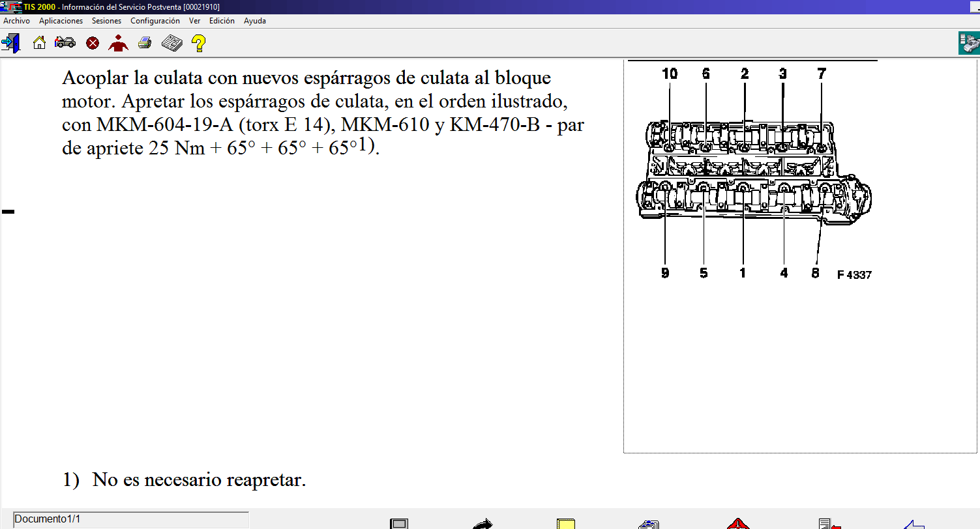Go to the home page icon
Viewport: 980px width, 529px height.
pos(40,44)
